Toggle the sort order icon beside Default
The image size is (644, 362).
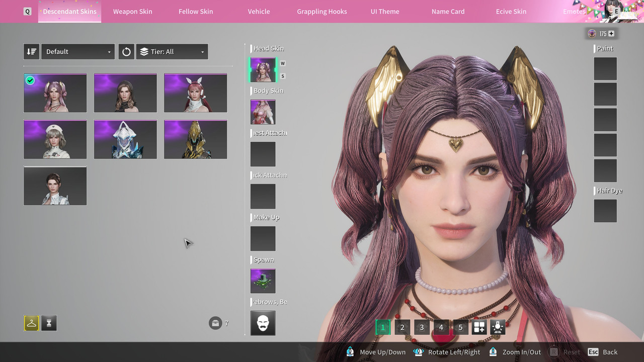pyautogui.click(x=31, y=52)
